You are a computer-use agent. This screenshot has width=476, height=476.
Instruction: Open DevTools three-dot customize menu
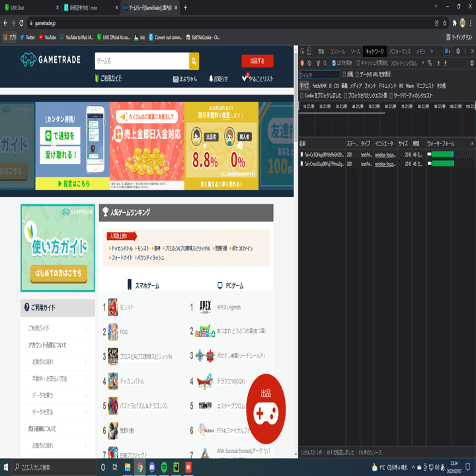465,52
